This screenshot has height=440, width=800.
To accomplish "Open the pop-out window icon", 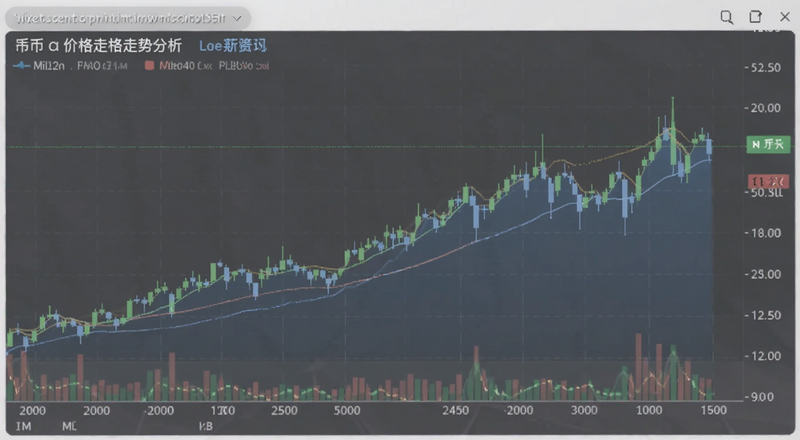I will [x=755, y=17].
